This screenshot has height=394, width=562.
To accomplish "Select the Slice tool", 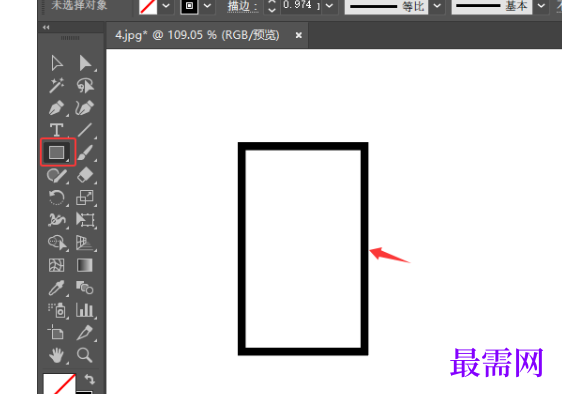I will coord(85,332).
